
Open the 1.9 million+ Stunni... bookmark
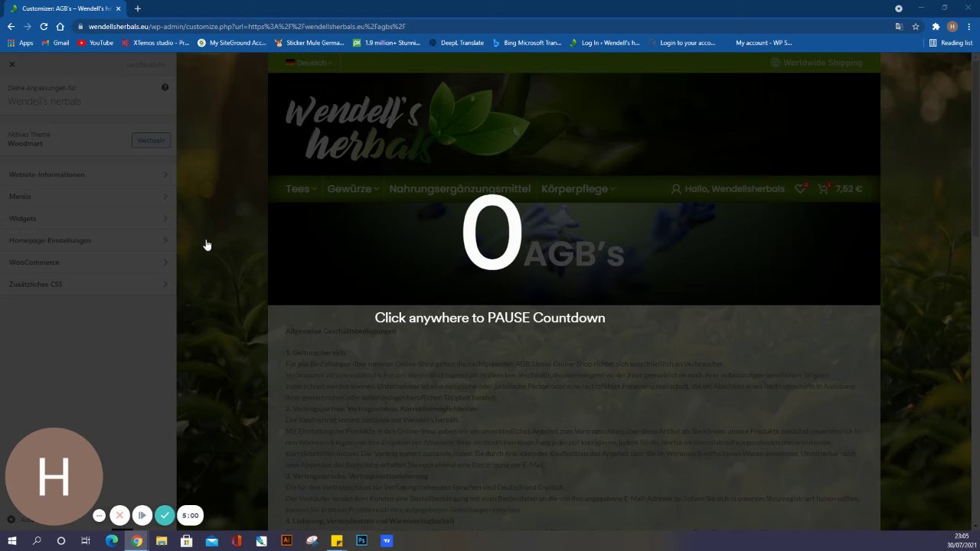point(387,43)
